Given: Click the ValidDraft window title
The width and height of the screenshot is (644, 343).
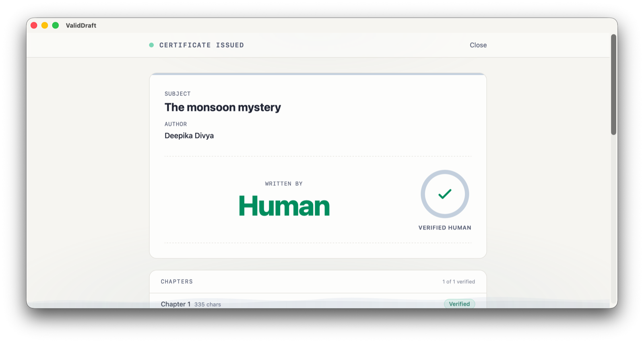Looking at the screenshot, I should (x=81, y=25).
